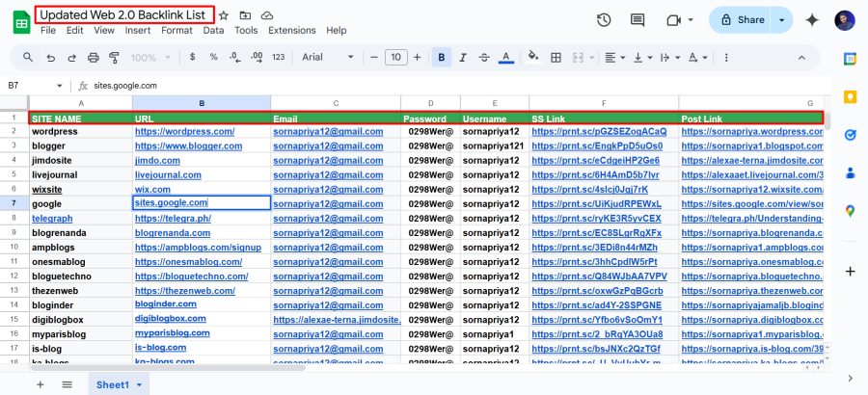The image size is (868, 395).
Task: Open the Format menu
Action: click(176, 31)
